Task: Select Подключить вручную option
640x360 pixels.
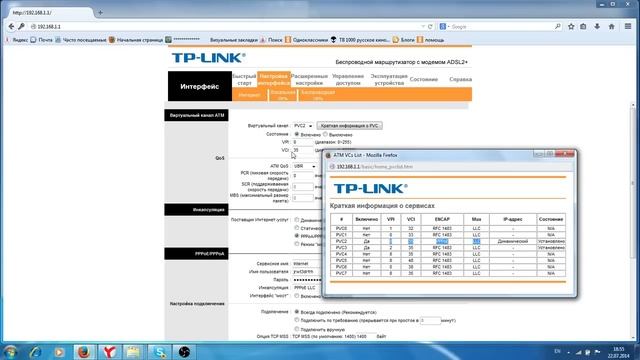Action: click(297, 329)
